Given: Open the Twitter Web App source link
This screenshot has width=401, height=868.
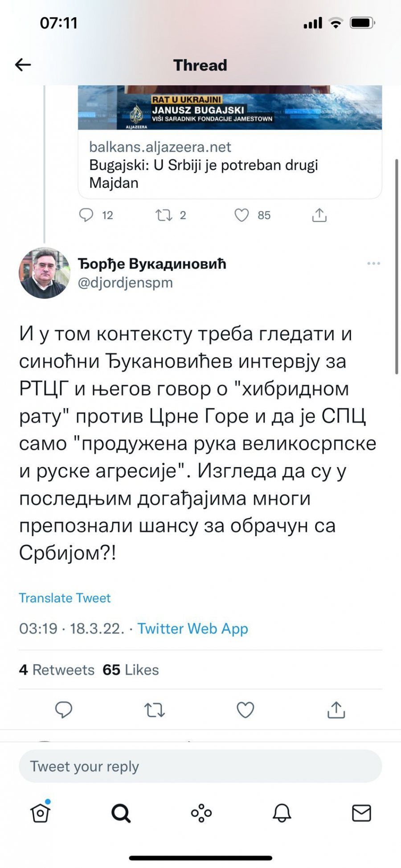Looking at the screenshot, I should point(192,628).
